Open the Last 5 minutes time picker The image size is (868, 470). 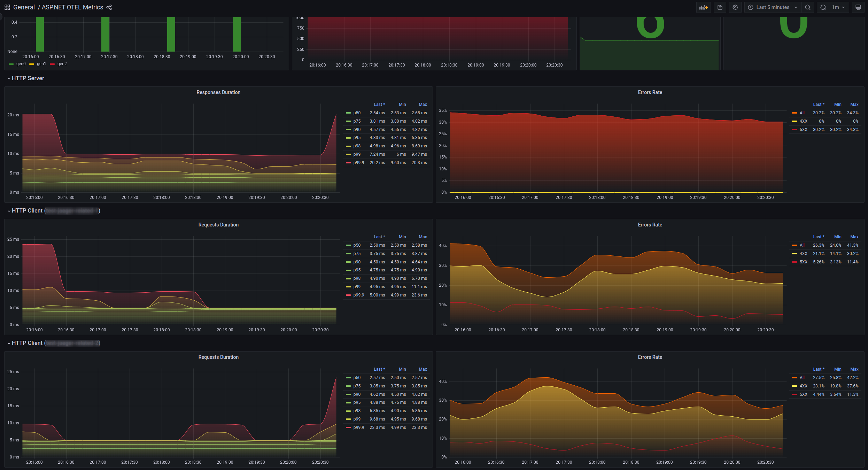coord(772,7)
